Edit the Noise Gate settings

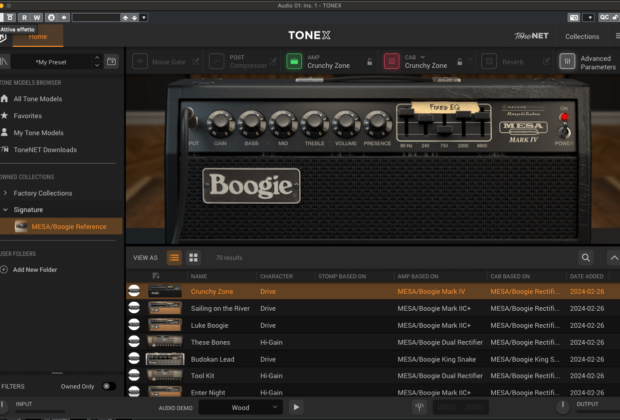click(x=196, y=61)
